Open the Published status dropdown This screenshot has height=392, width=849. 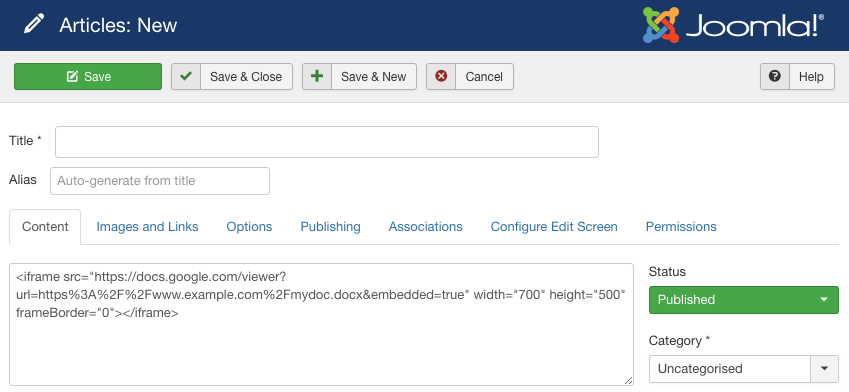(x=743, y=299)
